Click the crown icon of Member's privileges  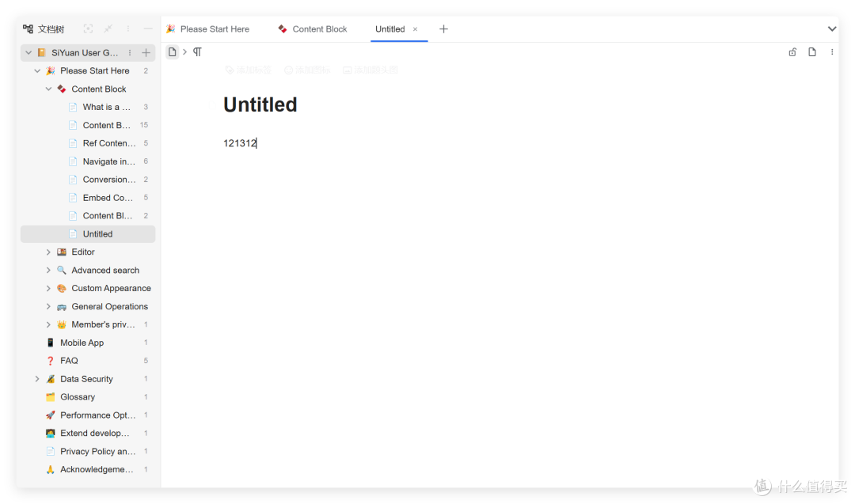click(62, 324)
